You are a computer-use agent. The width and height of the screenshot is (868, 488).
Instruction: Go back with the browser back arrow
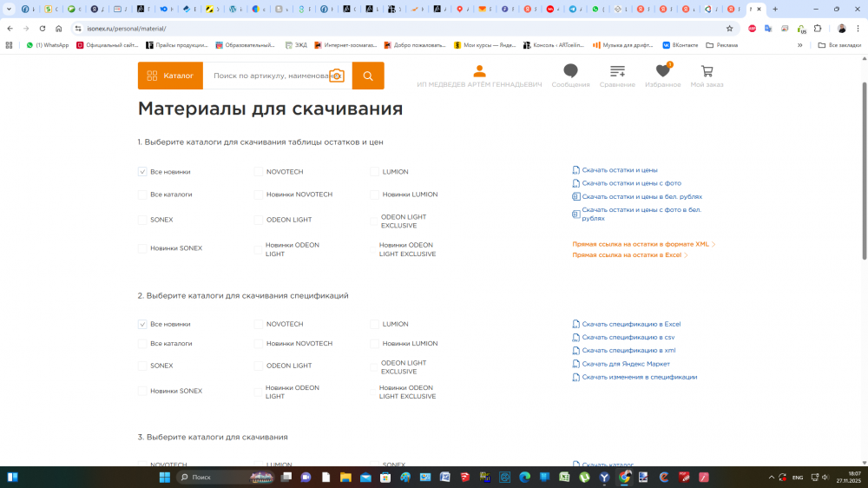10,29
